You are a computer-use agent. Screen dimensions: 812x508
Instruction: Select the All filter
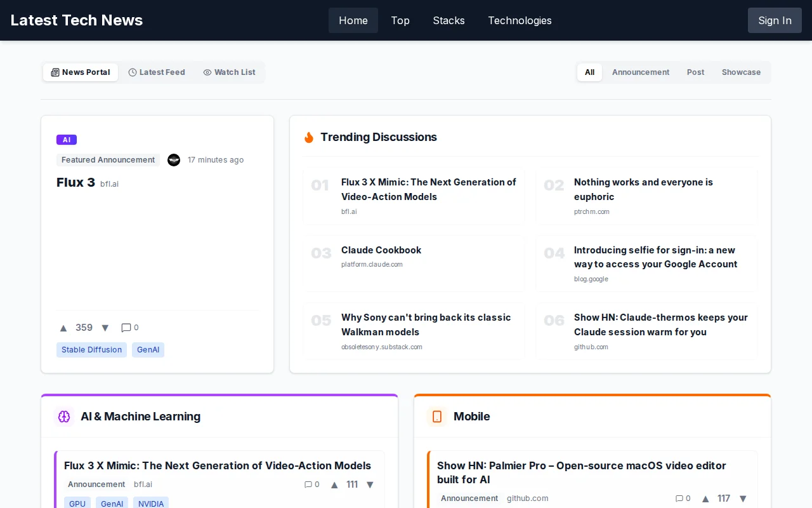589,72
